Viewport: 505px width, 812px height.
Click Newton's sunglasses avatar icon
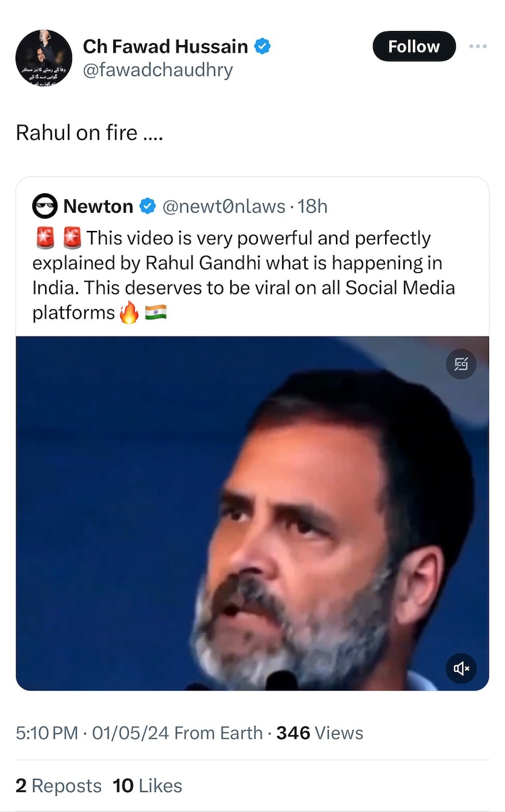[45, 206]
